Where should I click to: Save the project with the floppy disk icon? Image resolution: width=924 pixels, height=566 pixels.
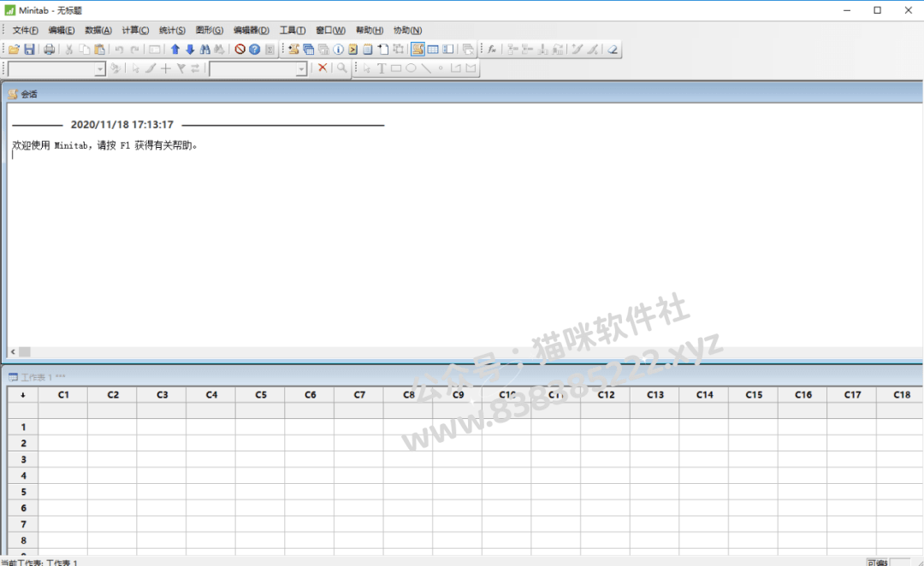tap(29, 50)
